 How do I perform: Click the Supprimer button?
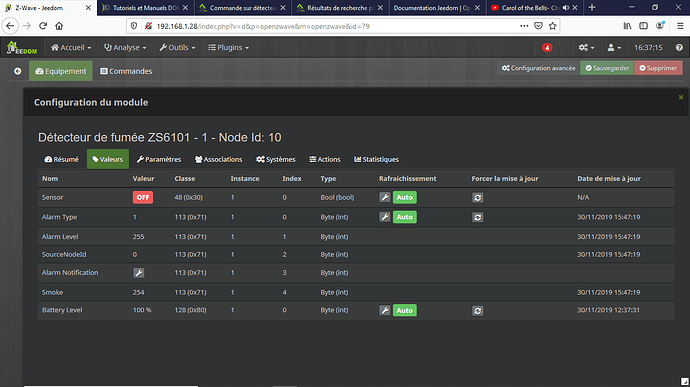(658, 68)
